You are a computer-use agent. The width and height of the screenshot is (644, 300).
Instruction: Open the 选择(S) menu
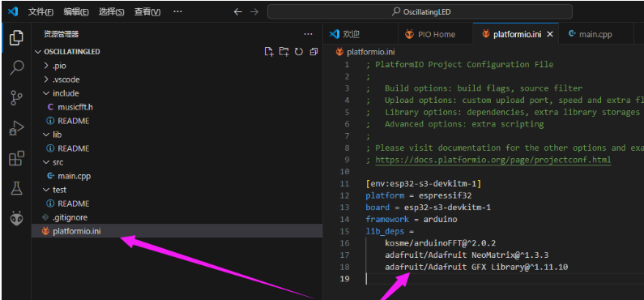pyautogui.click(x=111, y=12)
